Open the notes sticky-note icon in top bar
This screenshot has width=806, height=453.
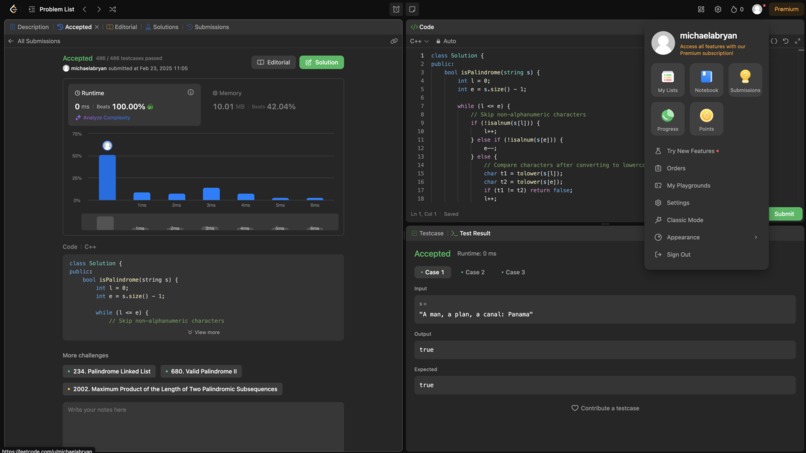412,9
